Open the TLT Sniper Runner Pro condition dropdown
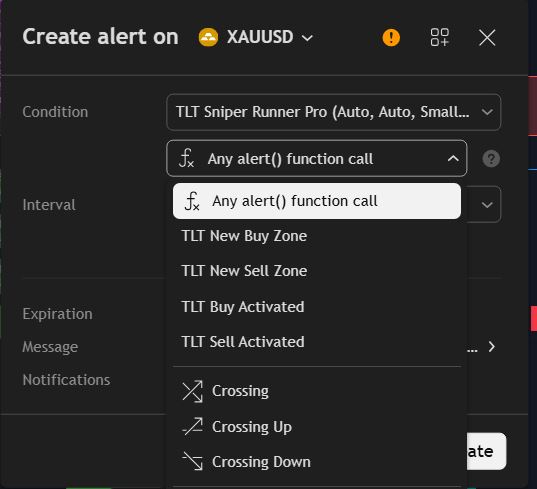 (x=334, y=112)
